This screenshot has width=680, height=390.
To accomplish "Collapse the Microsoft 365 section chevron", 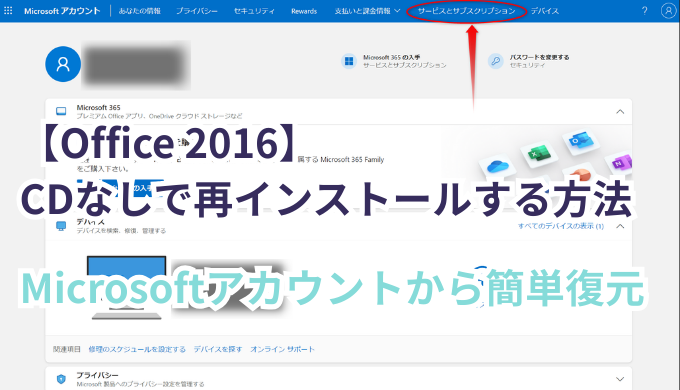I will pos(620,112).
